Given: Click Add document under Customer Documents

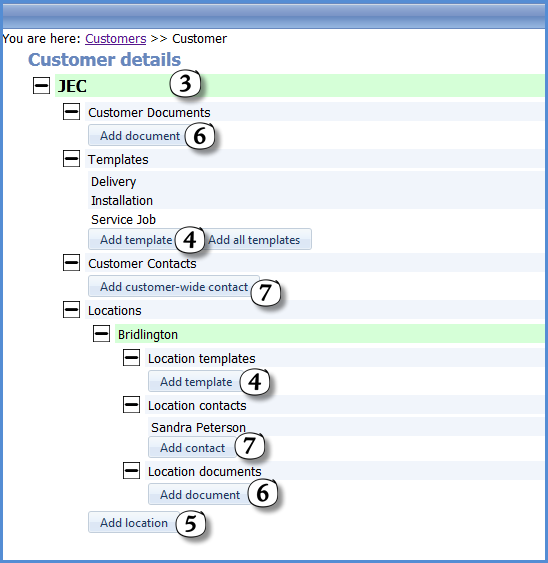Looking at the screenshot, I should [x=140, y=135].
